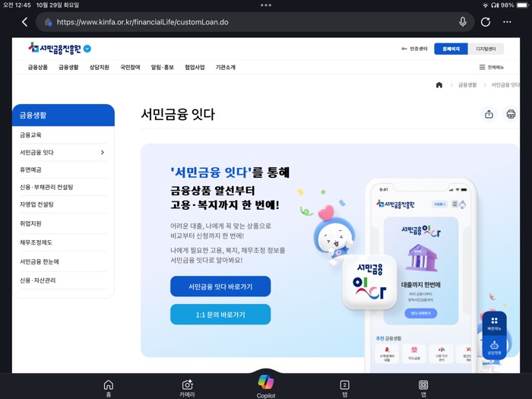Open the 빠른메뉴 quick menu button
The height and width of the screenshot is (399, 532).
[x=494, y=323]
